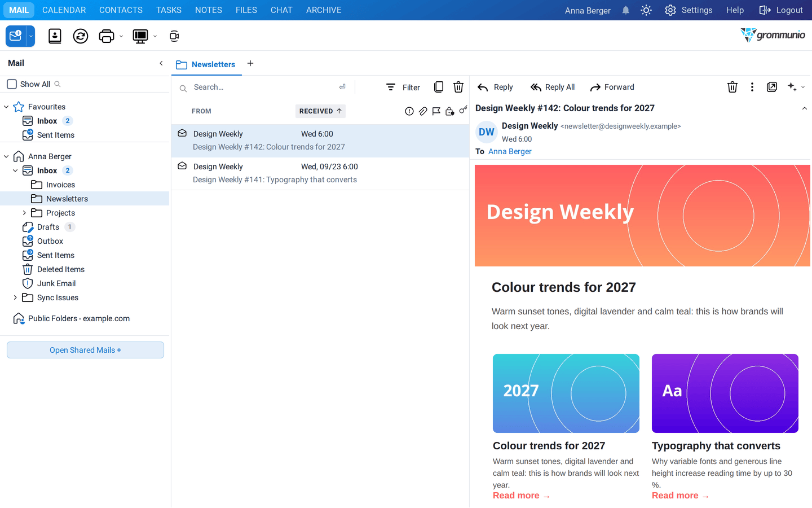Sort by the importance column icon

pos(409,111)
